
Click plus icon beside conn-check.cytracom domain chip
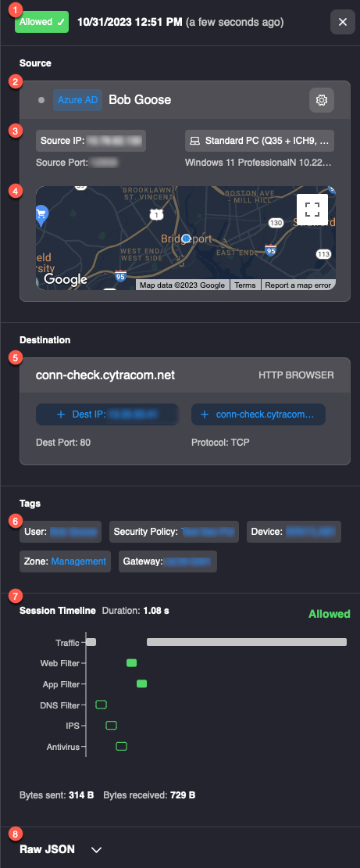(x=205, y=414)
